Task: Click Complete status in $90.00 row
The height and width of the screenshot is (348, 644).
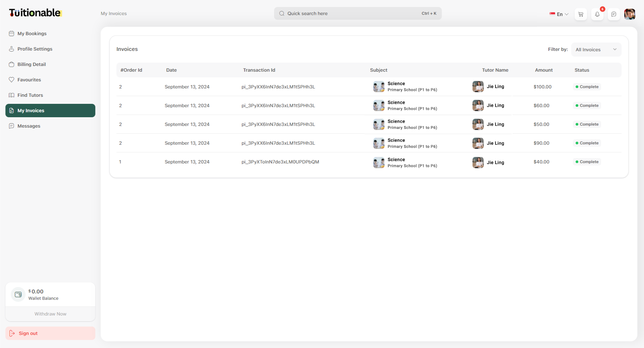Action: coord(587,143)
